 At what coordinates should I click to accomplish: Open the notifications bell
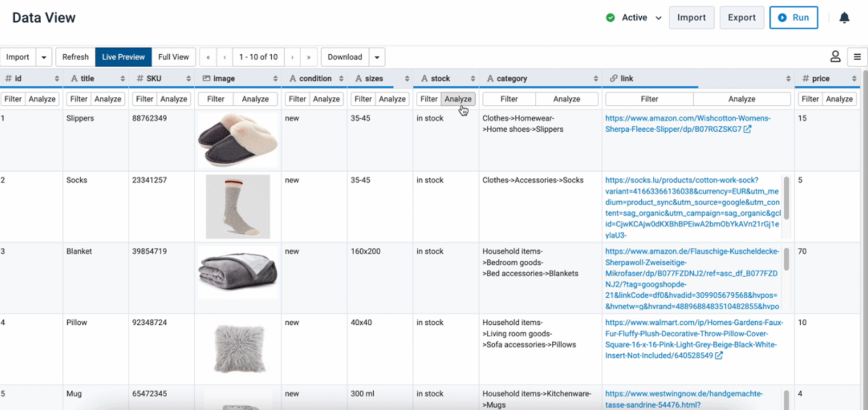point(844,18)
